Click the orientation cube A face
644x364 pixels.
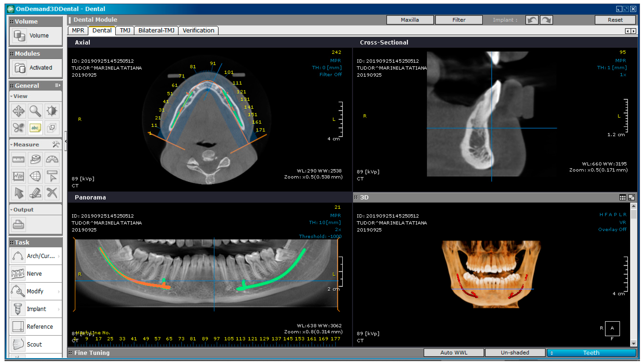(x=612, y=328)
